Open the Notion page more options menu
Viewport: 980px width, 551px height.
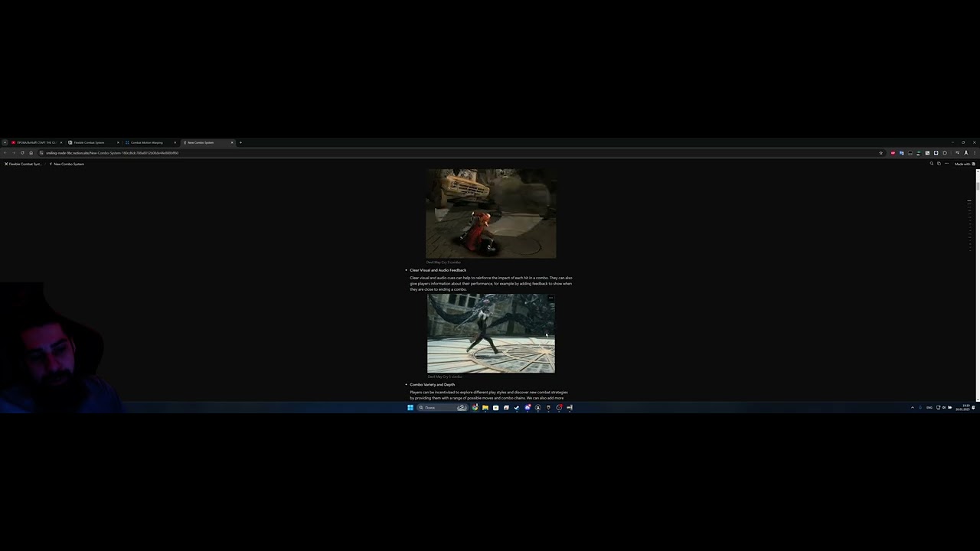coord(946,164)
